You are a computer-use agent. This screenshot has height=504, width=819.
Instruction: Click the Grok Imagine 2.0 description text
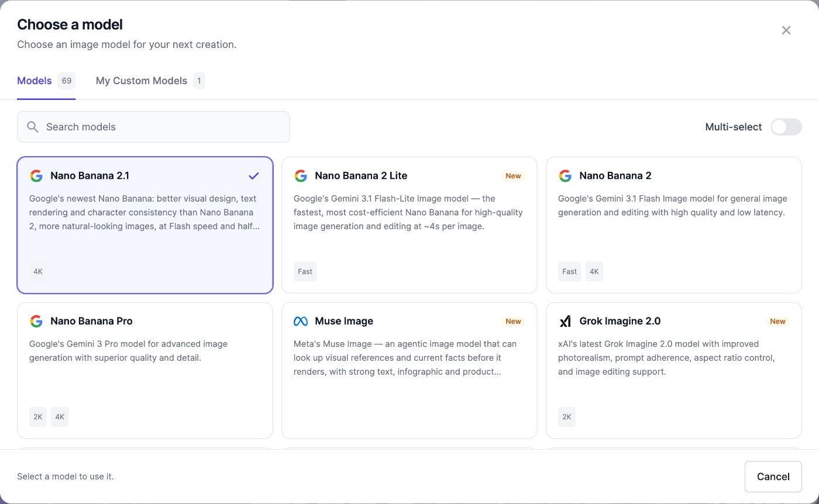(666, 358)
